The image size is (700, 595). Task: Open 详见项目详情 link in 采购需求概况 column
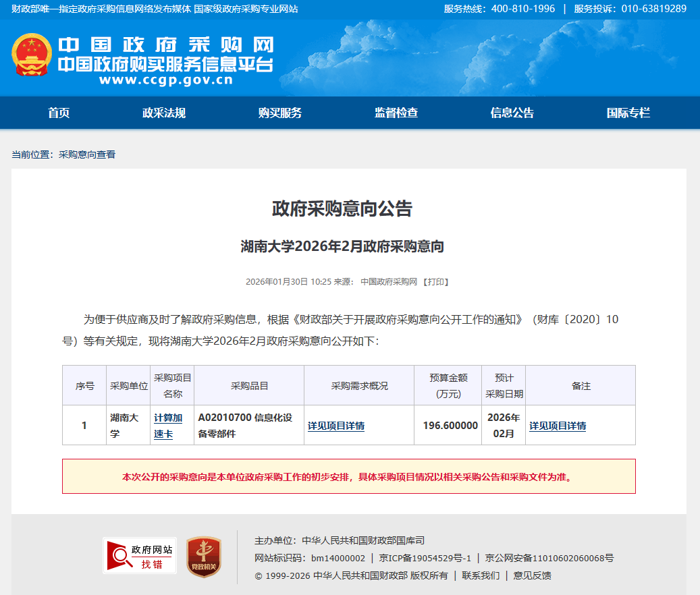[336, 426]
